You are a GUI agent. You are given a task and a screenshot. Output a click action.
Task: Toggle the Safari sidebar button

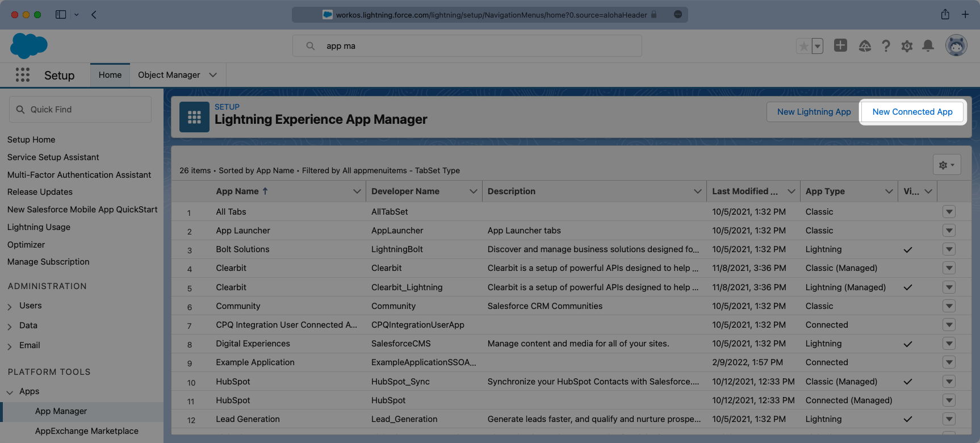(61, 15)
